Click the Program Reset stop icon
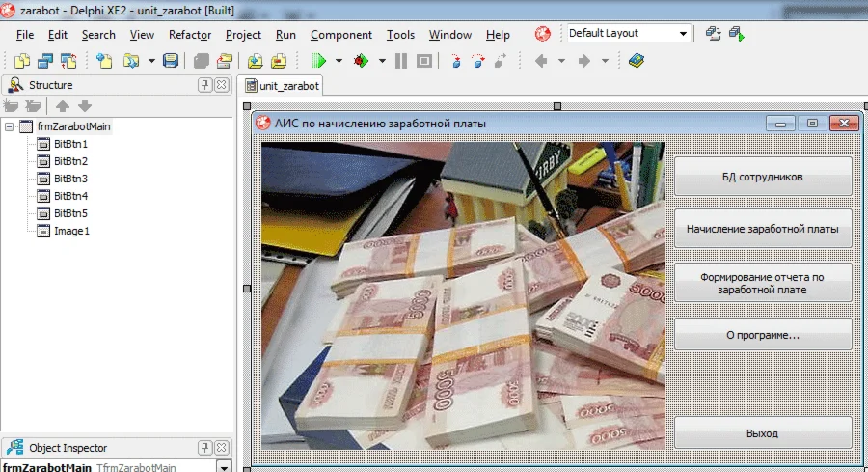The width and height of the screenshot is (868, 472). coord(424,61)
